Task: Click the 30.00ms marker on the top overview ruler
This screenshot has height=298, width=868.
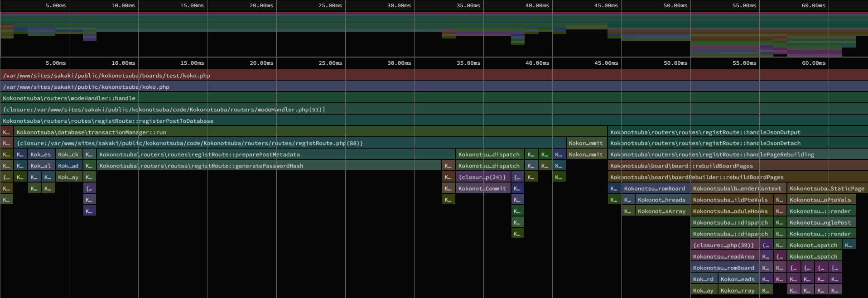Action: [x=399, y=5]
